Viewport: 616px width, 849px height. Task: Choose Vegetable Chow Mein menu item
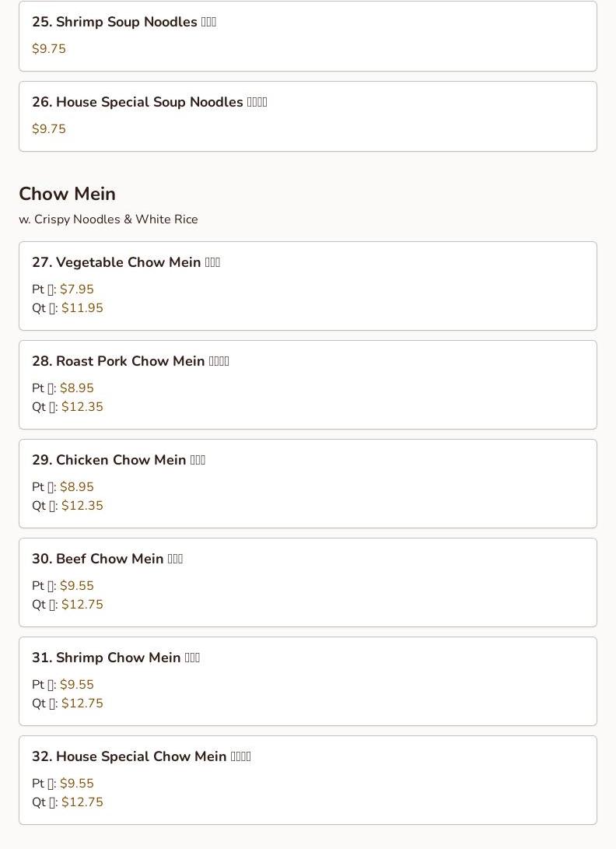click(x=307, y=286)
